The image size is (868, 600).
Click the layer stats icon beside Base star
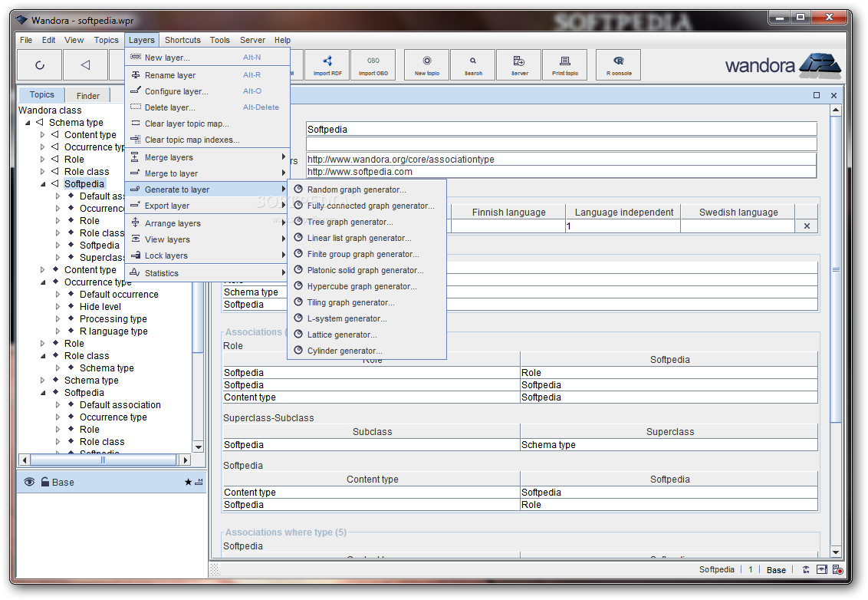[199, 482]
